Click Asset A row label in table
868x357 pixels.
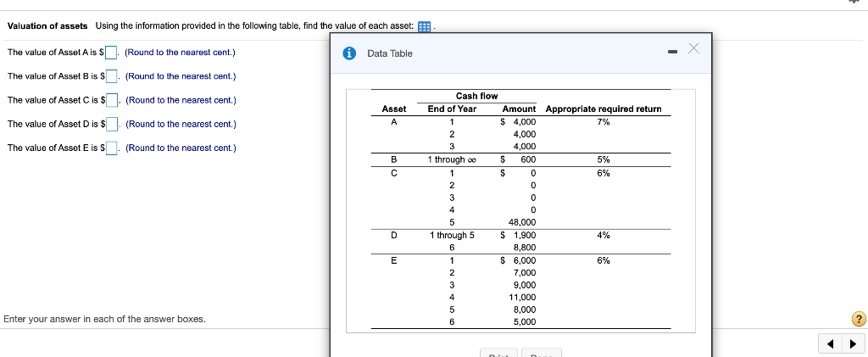pos(393,122)
